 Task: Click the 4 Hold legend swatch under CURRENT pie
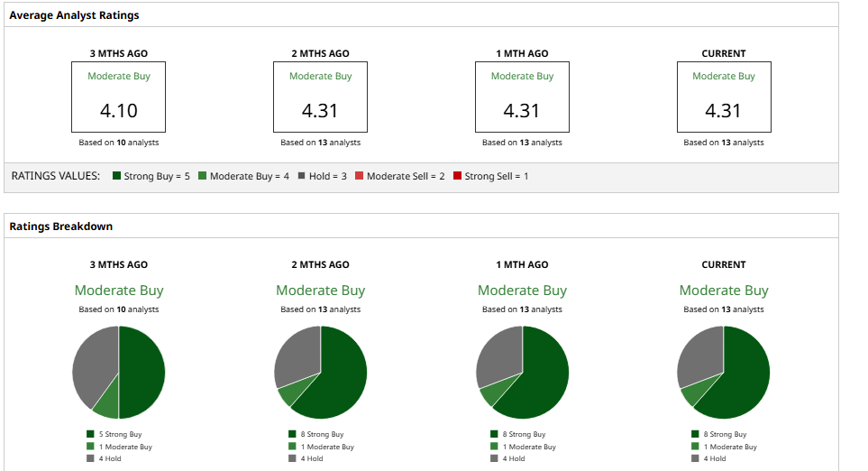tap(696, 458)
